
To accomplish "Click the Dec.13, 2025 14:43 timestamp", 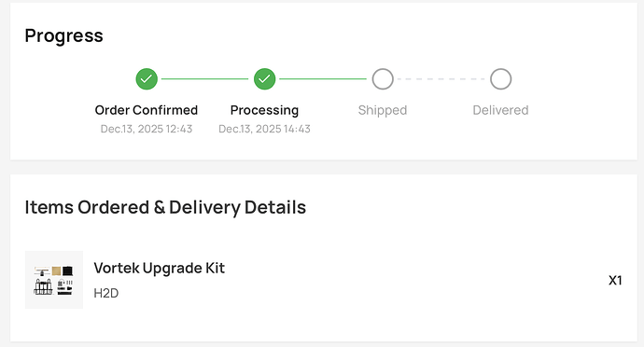I will [264, 129].
